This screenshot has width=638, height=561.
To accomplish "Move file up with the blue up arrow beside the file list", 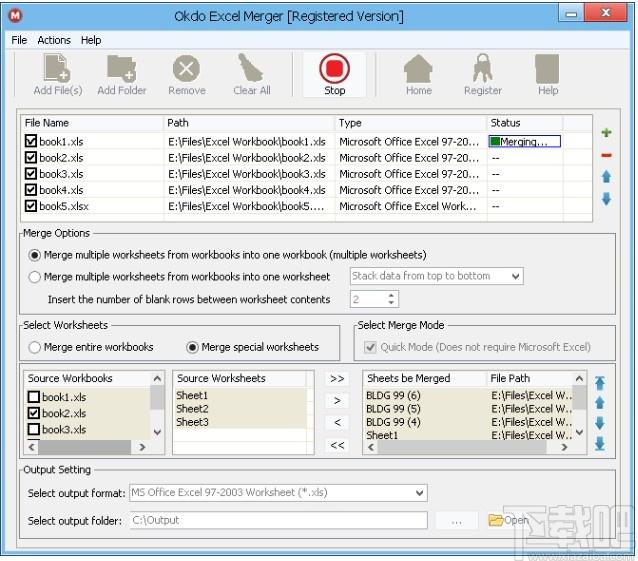I will tap(606, 176).
